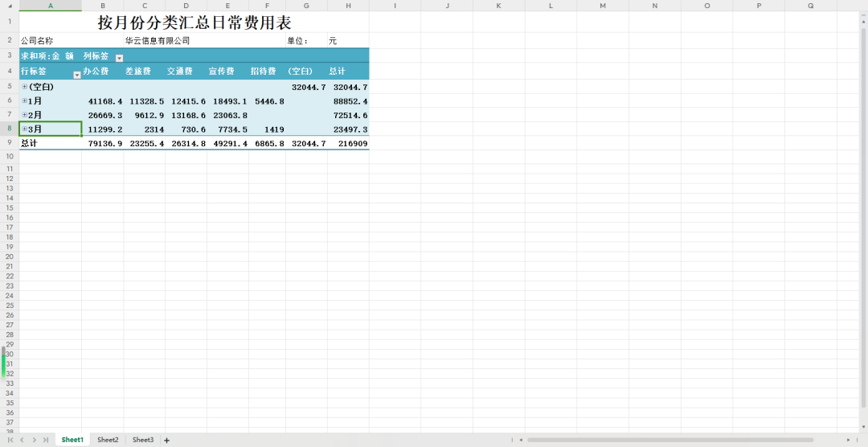This screenshot has width=868, height=447.
Task: Select the cell with value 11328.5
Action: point(145,100)
